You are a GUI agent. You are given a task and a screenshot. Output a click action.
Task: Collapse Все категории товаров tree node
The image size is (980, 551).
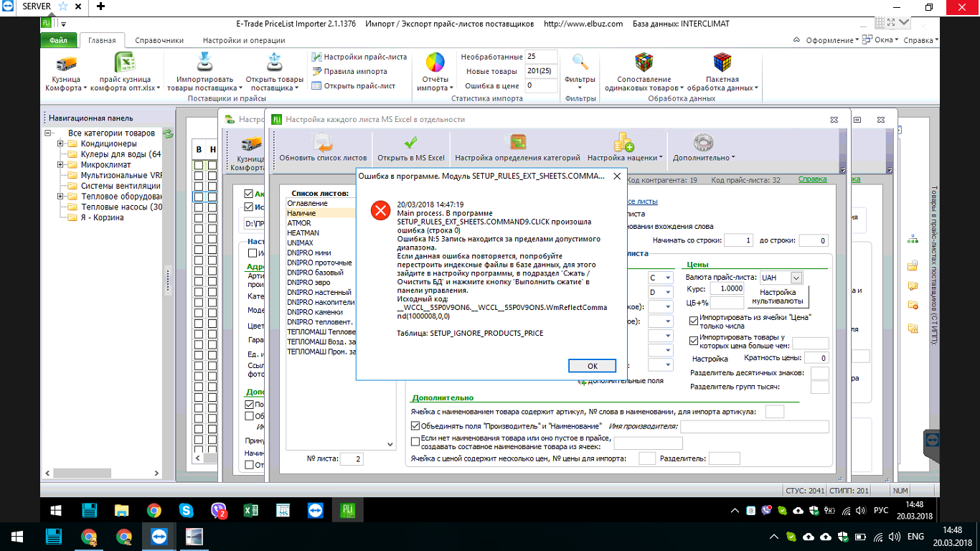point(49,133)
